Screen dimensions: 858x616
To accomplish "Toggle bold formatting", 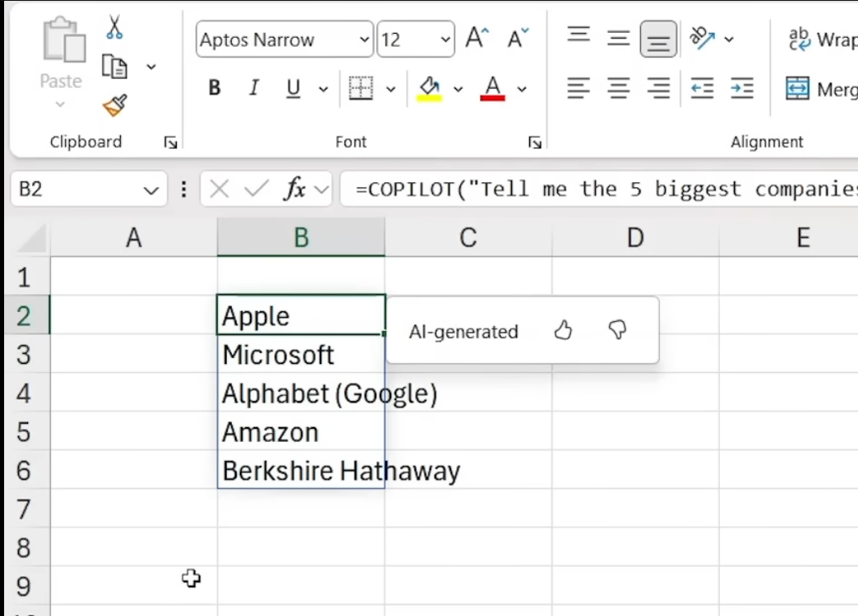I will (214, 88).
